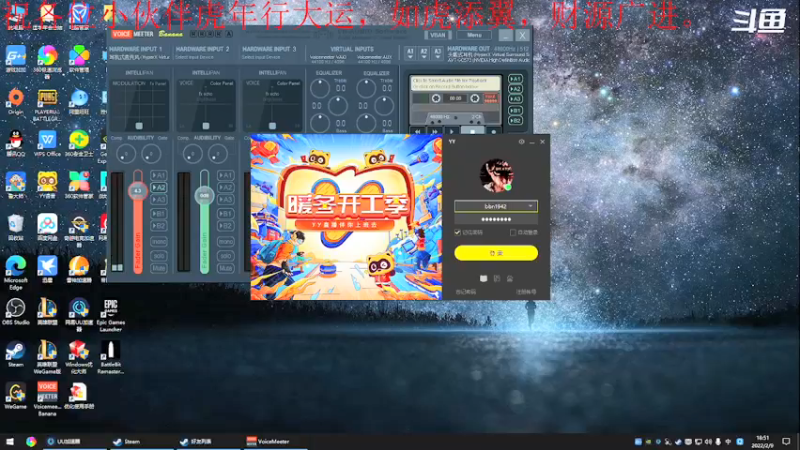Click the Intellipan modulation pad on Input 1

(x=140, y=105)
